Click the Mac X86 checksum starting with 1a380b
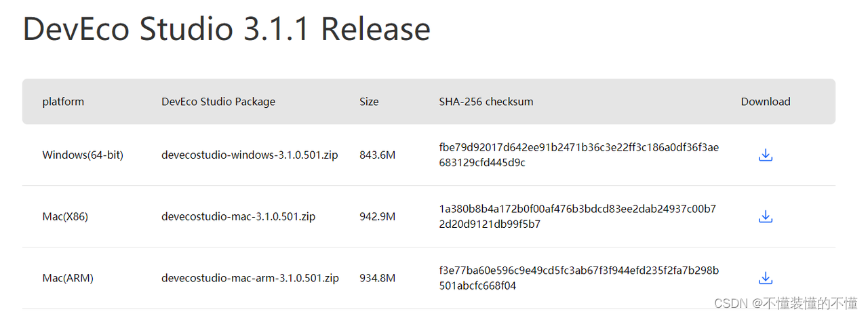 [578, 217]
